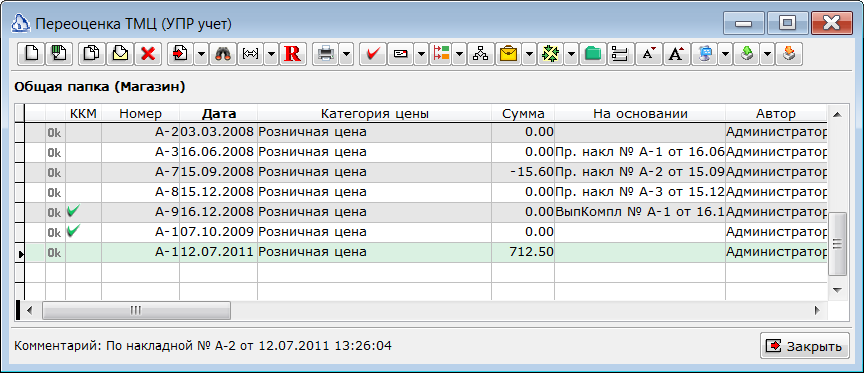
Task: Click the red checkmark toolbar icon
Action: coord(372,54)
